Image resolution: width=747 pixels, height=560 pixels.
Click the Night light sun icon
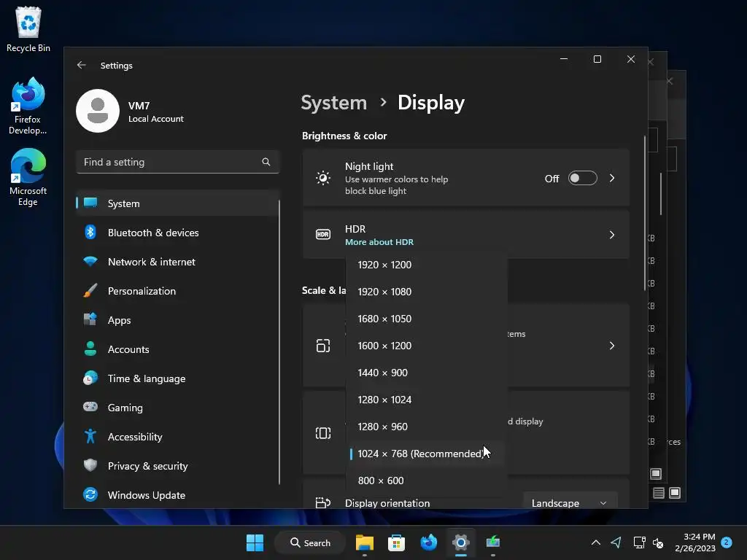pyautogui.click(x=323, y=178)
